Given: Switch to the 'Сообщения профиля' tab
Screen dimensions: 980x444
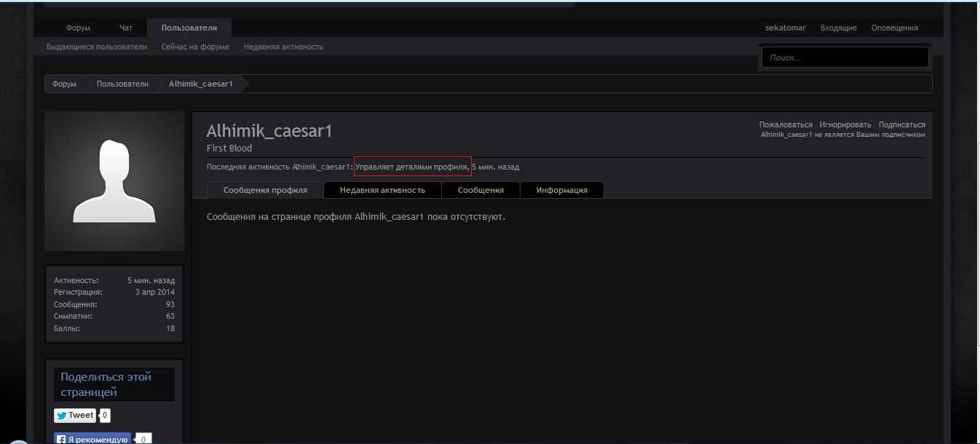Looking at the screenshot, I should (x=265, y=190).
